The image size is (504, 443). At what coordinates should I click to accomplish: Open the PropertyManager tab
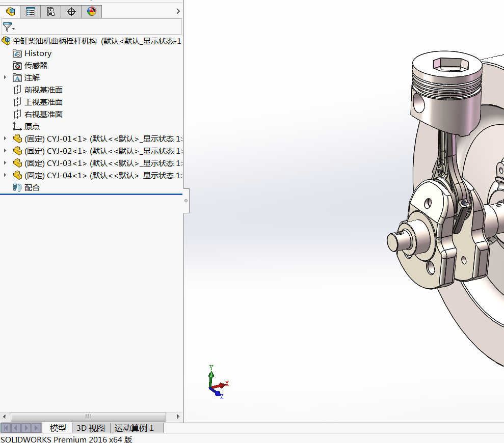31,12
